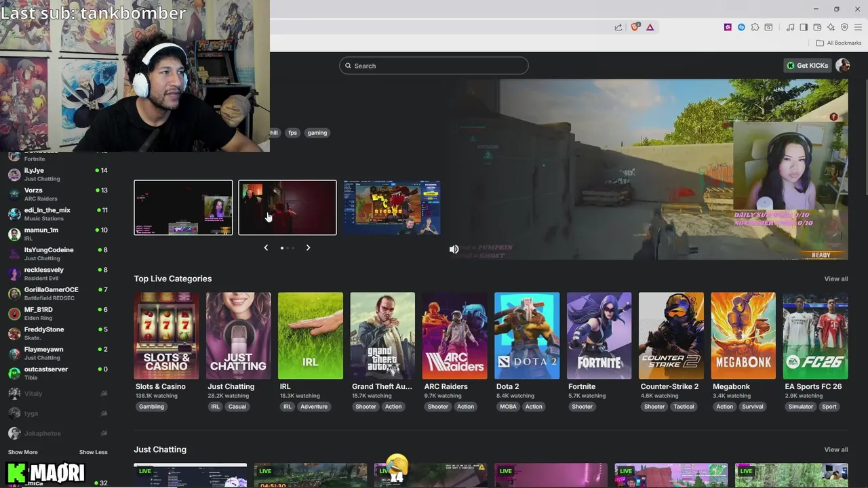Open GorillaGamerOCE avatar in sidebar
The image size is (868, 488).
[x=14, y=293]
